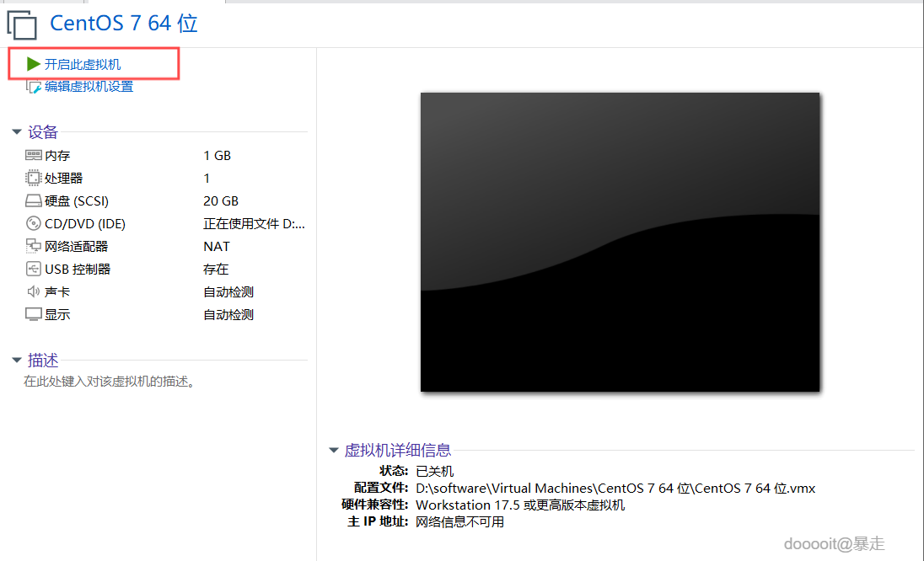924x561 pixels.
Task: Select the 显示 device label
Action: [x=57, y=314]
